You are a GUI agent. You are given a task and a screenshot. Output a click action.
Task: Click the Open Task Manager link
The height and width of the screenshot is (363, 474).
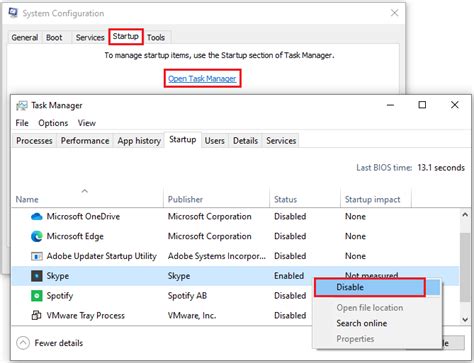pos(202,79)
